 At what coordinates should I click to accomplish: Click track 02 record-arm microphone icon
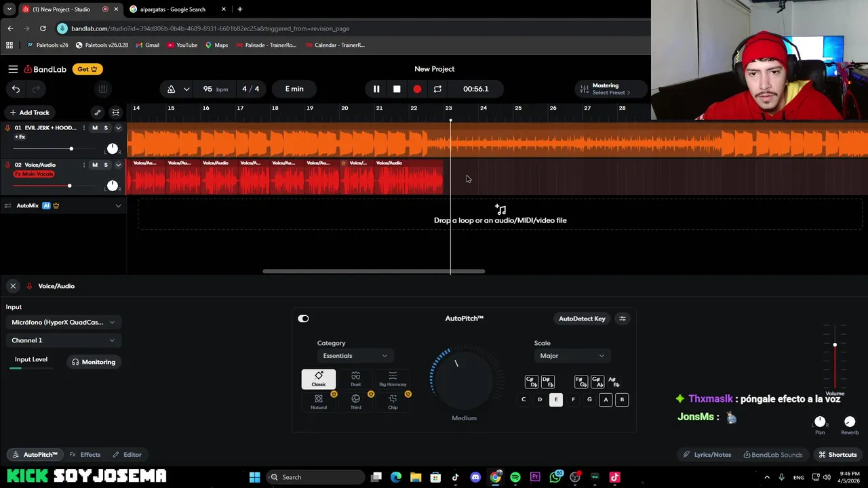pos(7,165)
